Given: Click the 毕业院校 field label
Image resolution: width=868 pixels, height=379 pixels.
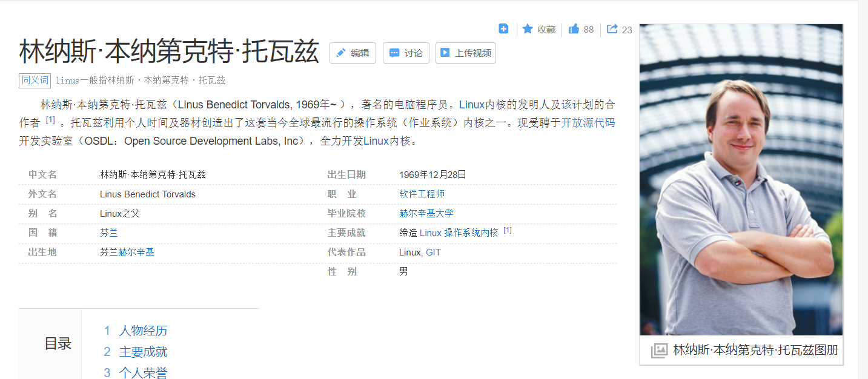Looking at the screenshot, I should pyautogui.click(x=346, y=213).
